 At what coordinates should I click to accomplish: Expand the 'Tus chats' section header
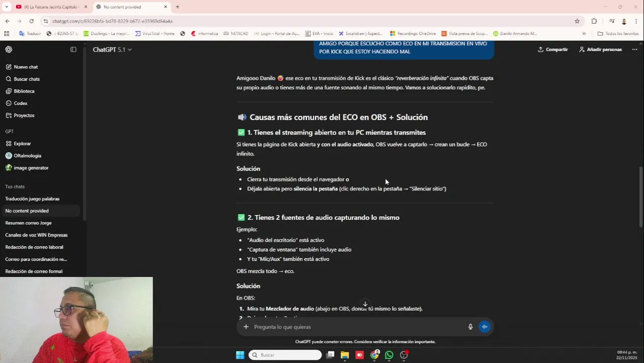15,187
